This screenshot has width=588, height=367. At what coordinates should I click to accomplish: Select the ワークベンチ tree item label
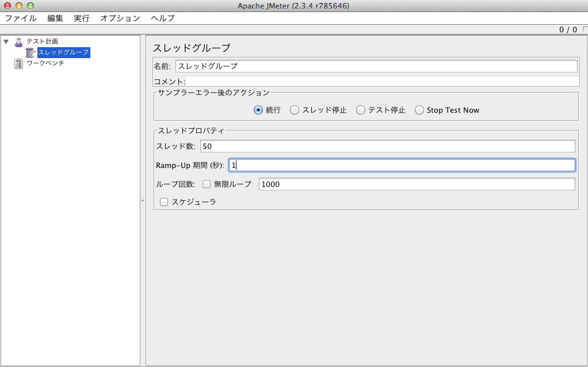click(x=45, y=63)
